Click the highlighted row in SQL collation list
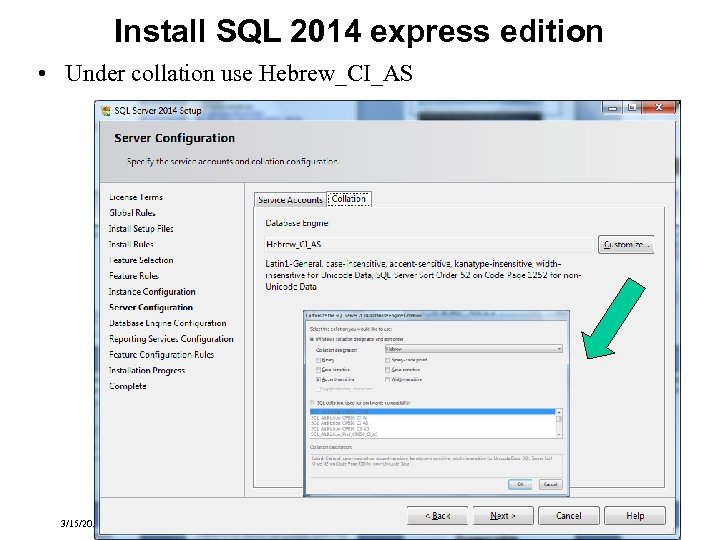The image size is (720, 540). pos(433,411)
